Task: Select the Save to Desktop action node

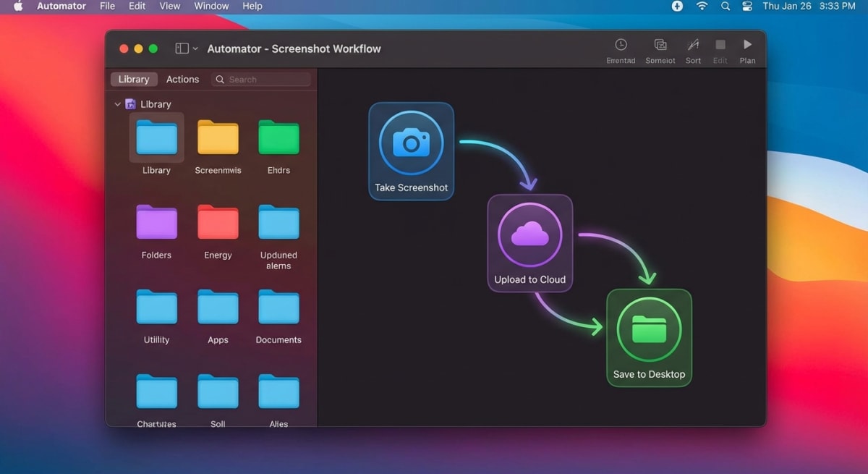Action: [x=649, y=337]
